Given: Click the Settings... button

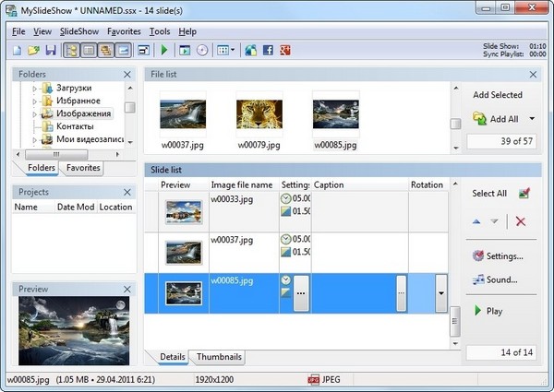Looking at the screenshot, I should click(x=498, y=255).
